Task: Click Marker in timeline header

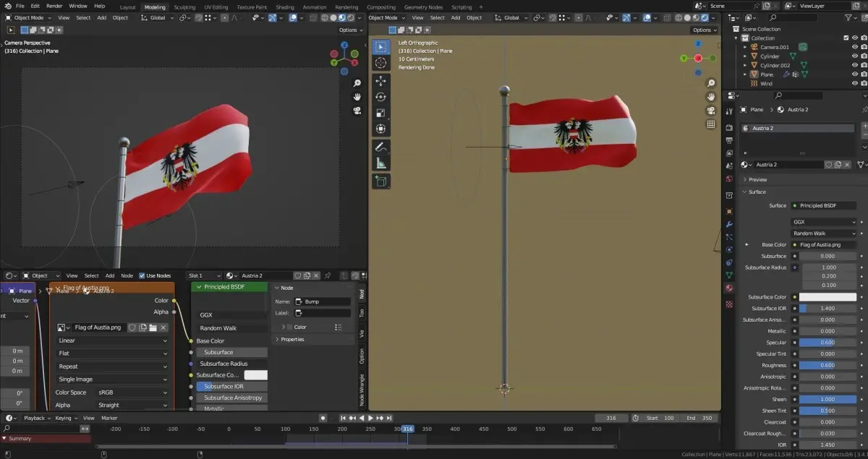Action: click(x=109, y=418)
